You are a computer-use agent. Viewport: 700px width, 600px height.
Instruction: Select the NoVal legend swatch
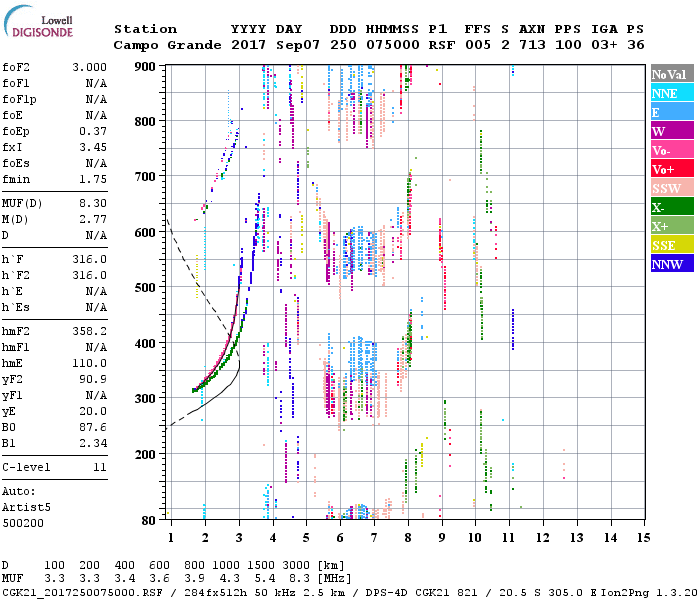click(671, 74)
